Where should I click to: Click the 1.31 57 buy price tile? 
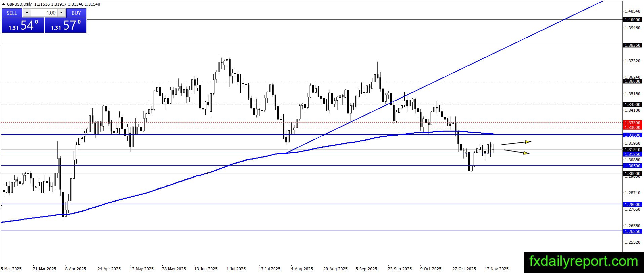point(66,25)
